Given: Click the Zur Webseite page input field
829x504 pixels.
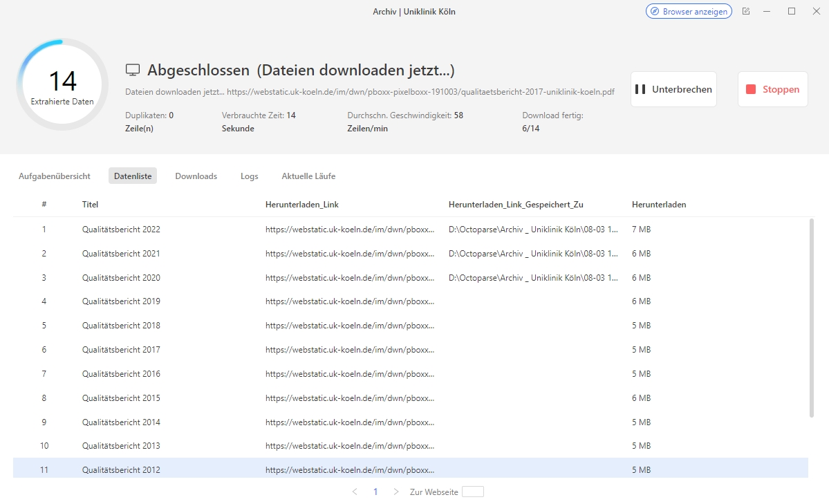Looking at the screenshot, I should click(x=473, y=492).
